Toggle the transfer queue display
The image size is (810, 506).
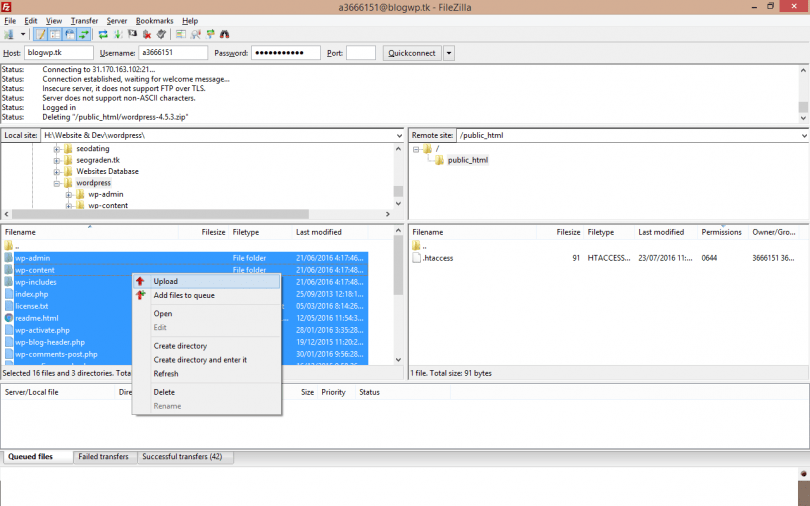[84, 34]
